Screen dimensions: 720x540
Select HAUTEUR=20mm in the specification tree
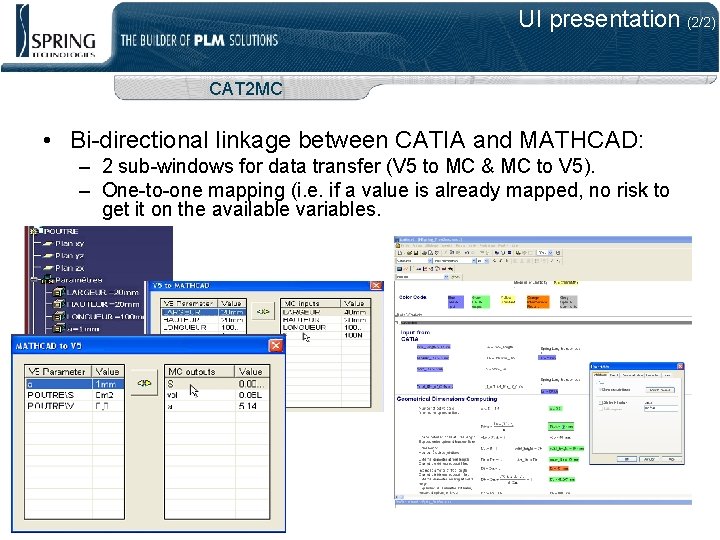(102, 304)
